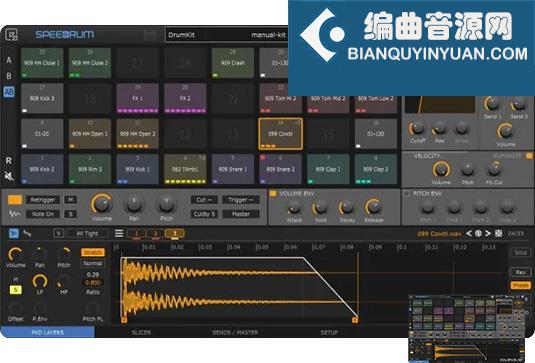Toggle the orange pad color button
Image resolution: width=535 pixels, height=363 pixels.
(x=15, y=200)
